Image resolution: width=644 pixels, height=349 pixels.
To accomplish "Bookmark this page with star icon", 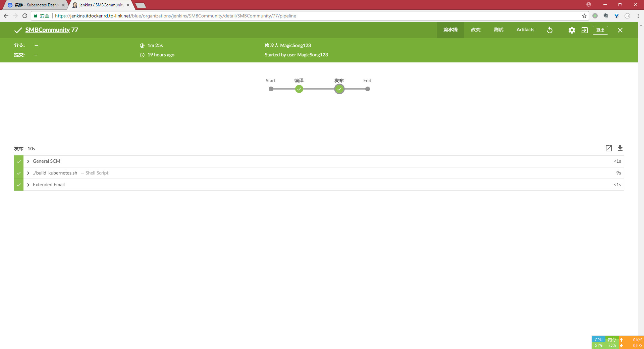I will (584, 16).
